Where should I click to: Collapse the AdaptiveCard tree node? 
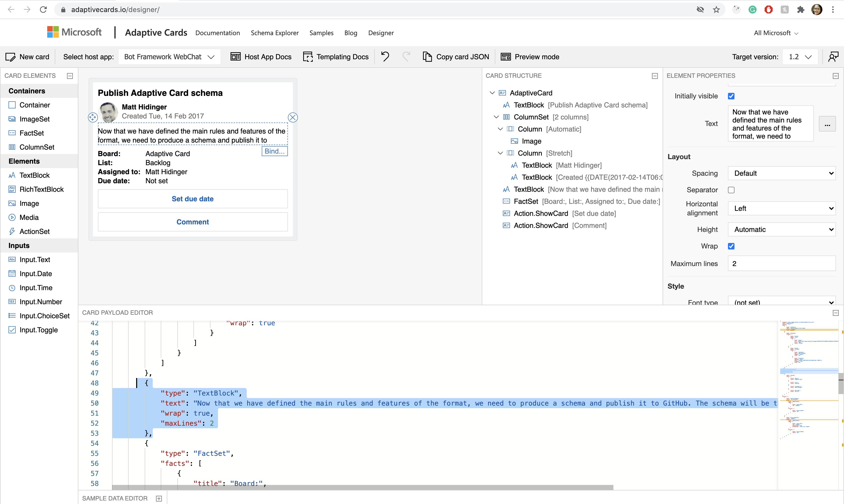pyautogui.click(x=492, y=92)
